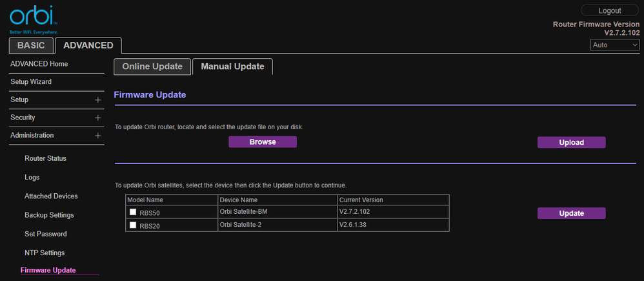Click the satellite Update button
This screenshot has height=281, width=644.
click(x=571, y=213)
